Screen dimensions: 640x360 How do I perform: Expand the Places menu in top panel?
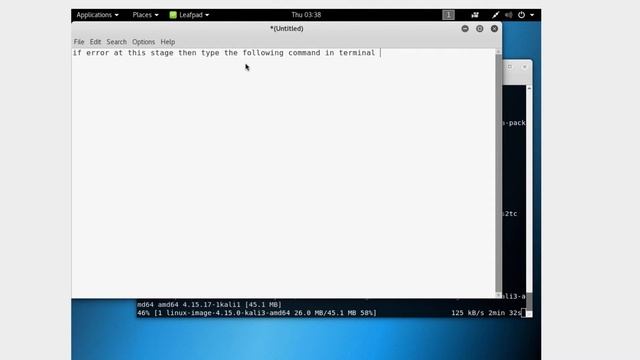[x=145, y=15]
